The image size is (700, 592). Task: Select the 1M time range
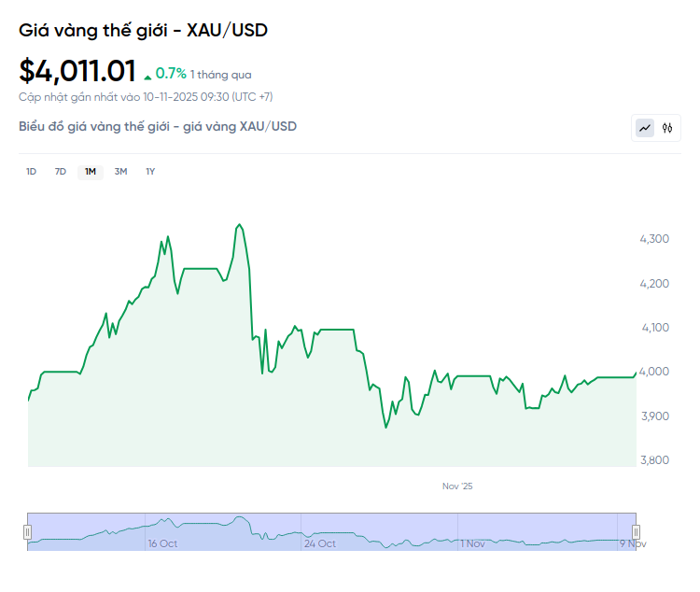[x=91, y=172]
